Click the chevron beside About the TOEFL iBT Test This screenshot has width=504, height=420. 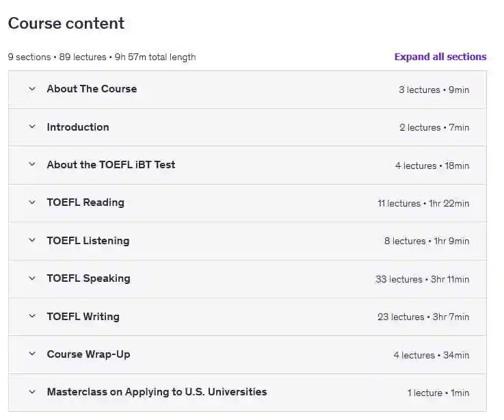pos(31,165)
